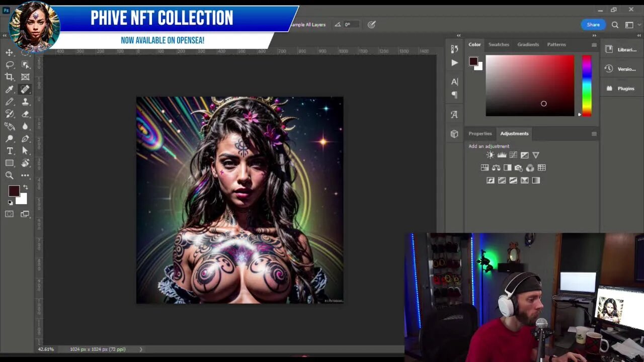Switch to the Properties tab
The image size is (644, 362).
tap(480, 133)
